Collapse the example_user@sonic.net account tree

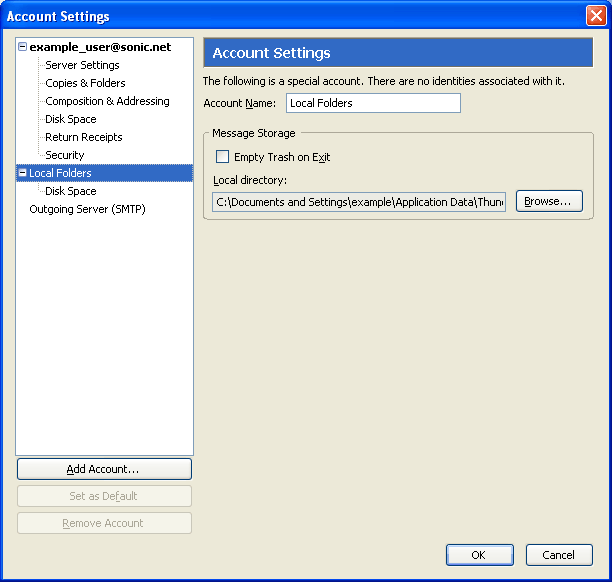23,47
